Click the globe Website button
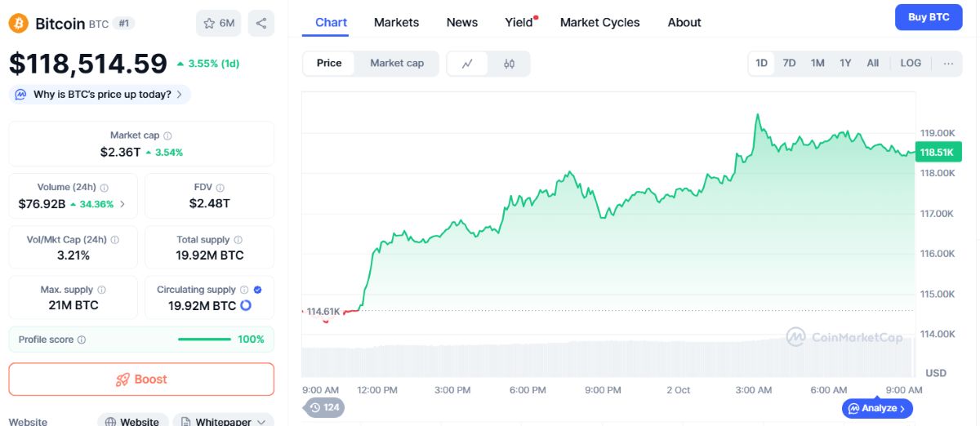This screenshot has height=426, width=980. tap(132, 421)
